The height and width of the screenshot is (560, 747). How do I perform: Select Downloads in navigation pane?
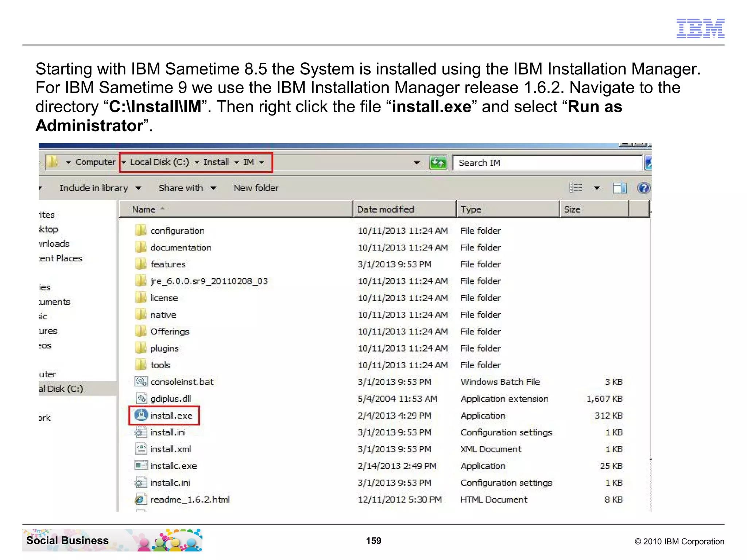[x=54, y=244]
